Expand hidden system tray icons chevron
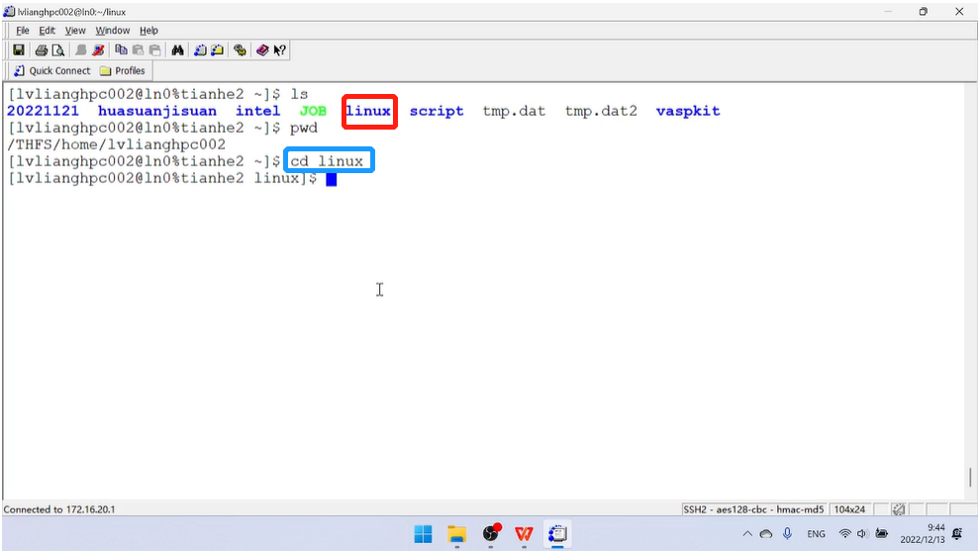This screenshot has height=551, width=980. pos(747,534)
